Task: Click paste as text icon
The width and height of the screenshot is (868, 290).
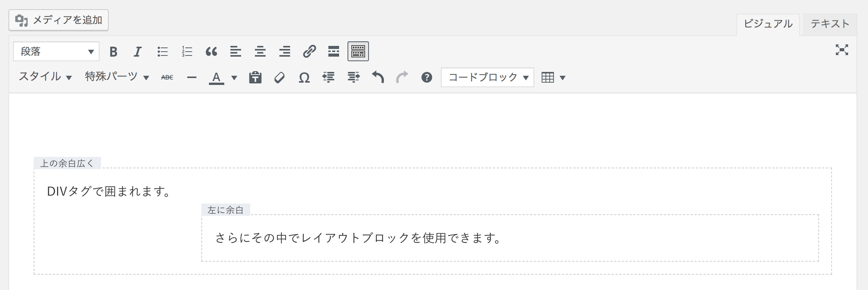Action: point(255,77)
